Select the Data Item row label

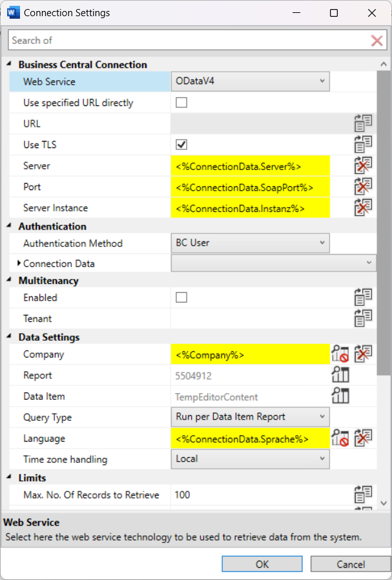coord(44,396)
